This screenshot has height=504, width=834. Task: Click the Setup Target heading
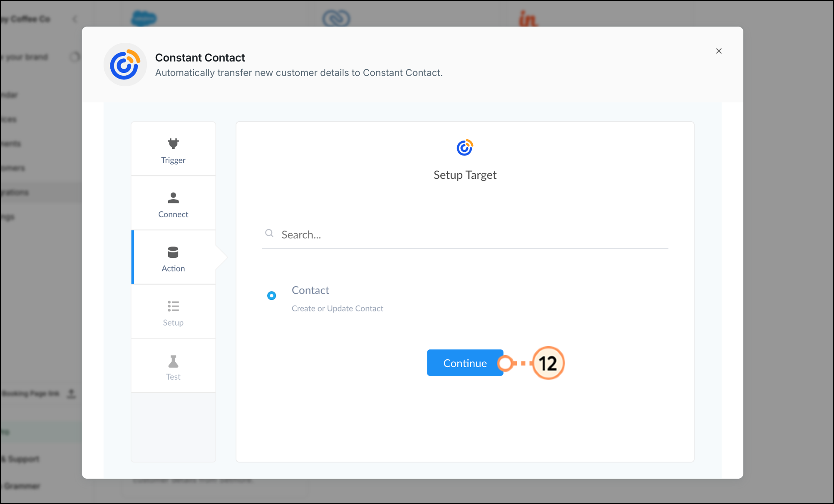[x=465, y=175]
